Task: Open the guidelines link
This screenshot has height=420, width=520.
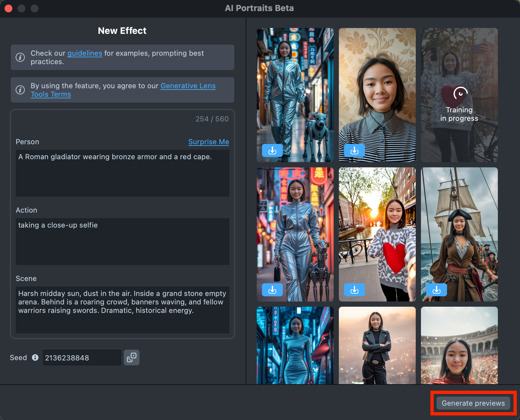Action: 85,53
